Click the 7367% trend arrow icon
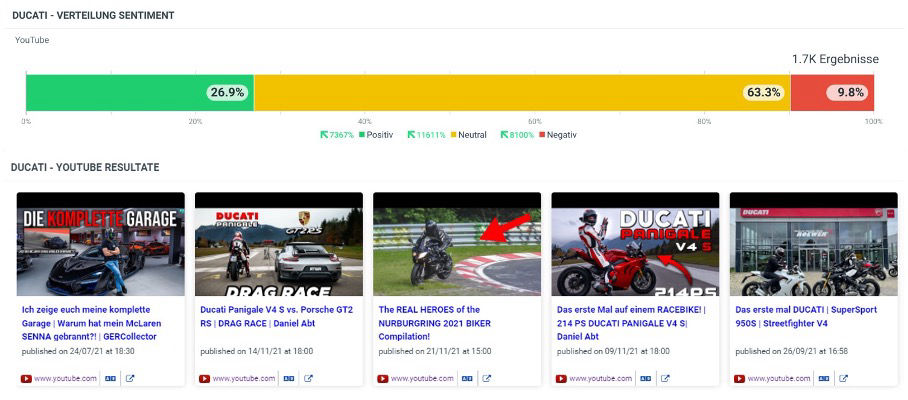Screen dimensions: 908x400 (x=324, y=135)
